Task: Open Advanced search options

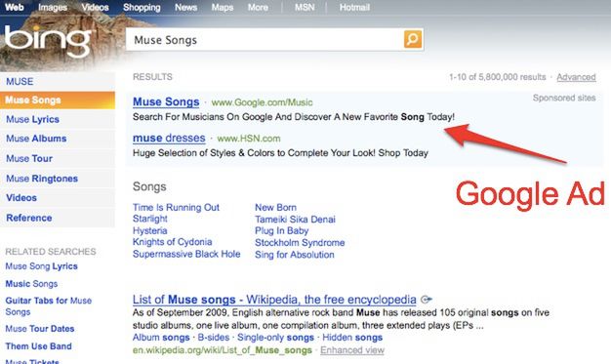Action: coord(576,77)
